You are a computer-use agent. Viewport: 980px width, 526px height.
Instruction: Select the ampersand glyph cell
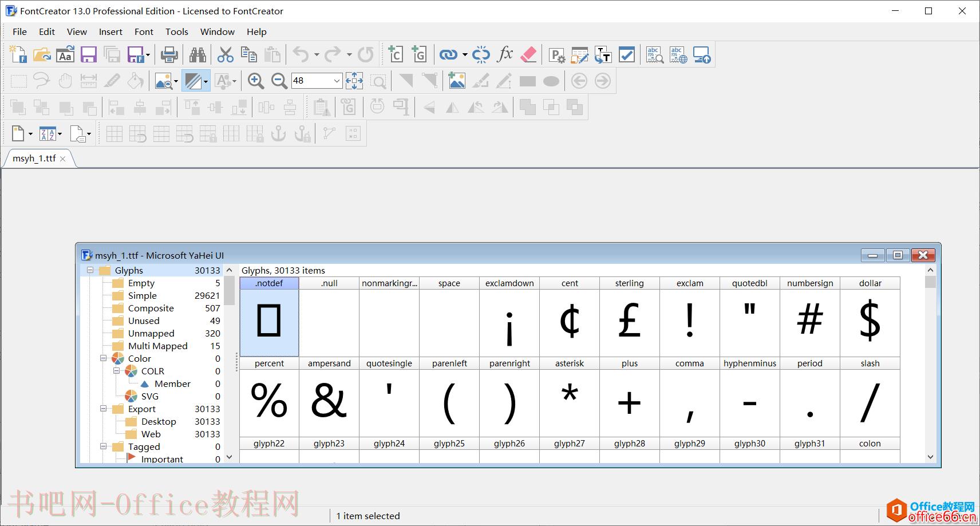pos(329,397)
